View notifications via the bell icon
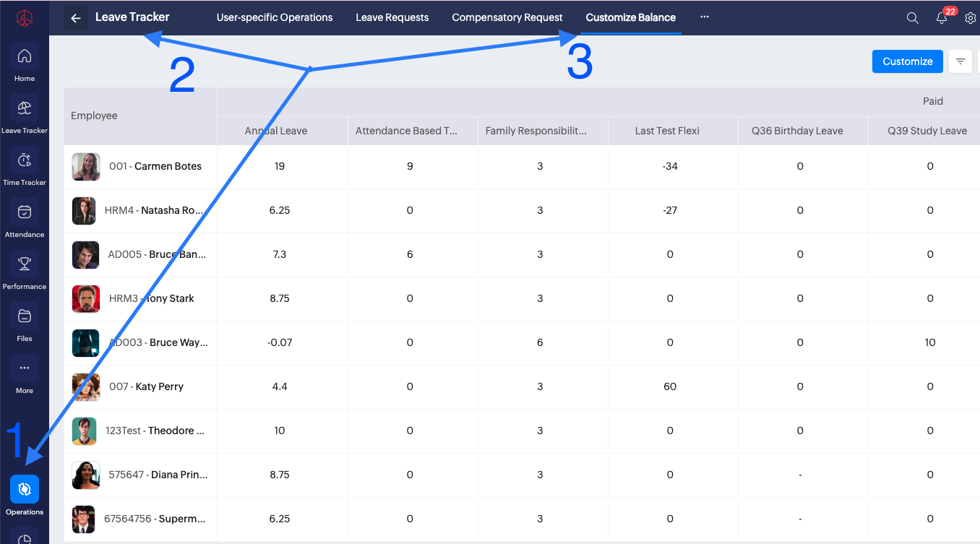The height and width of the screenshot is (544, 980). point(942,18)
